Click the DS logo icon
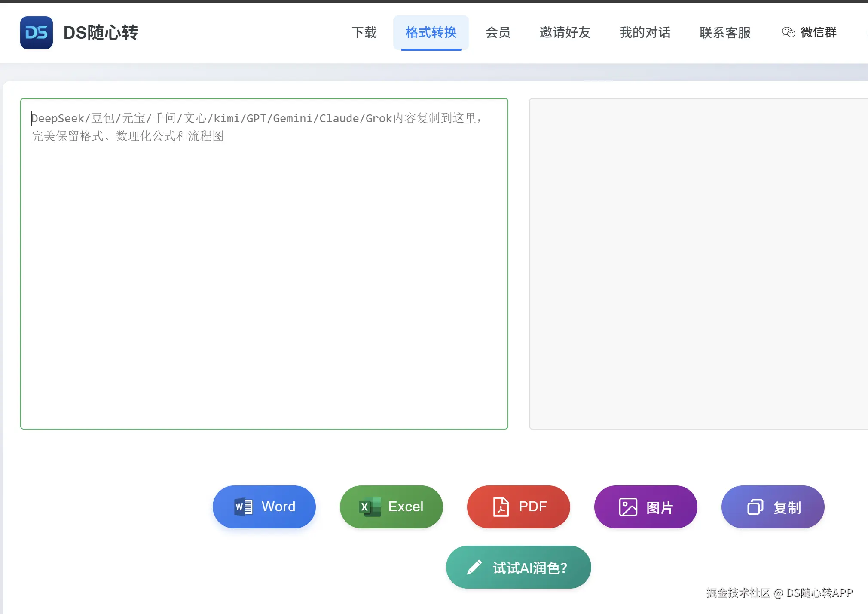This screenshot has height=614, width=868. click(x=37, y=33)
